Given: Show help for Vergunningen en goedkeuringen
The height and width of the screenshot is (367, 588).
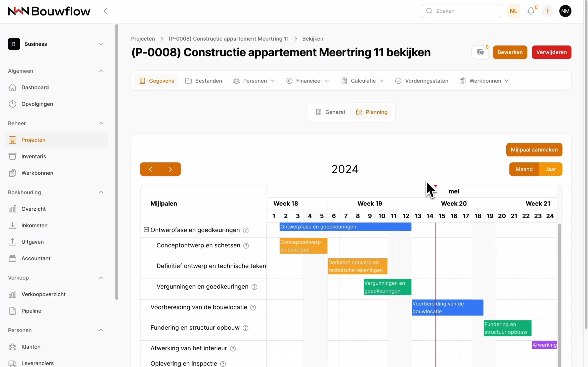Looking at the screenshot, I should [x=254, y=287].
